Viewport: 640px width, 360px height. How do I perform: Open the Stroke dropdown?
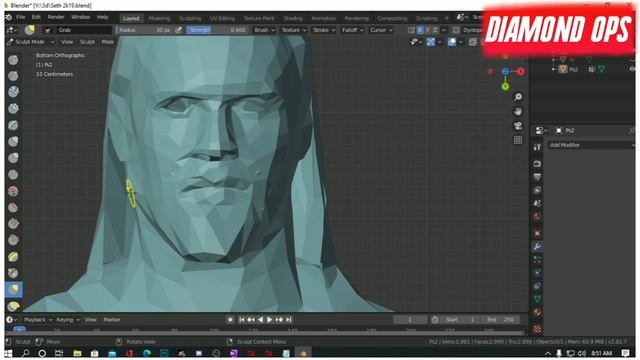pyautogui.click(x=324, y=30)
